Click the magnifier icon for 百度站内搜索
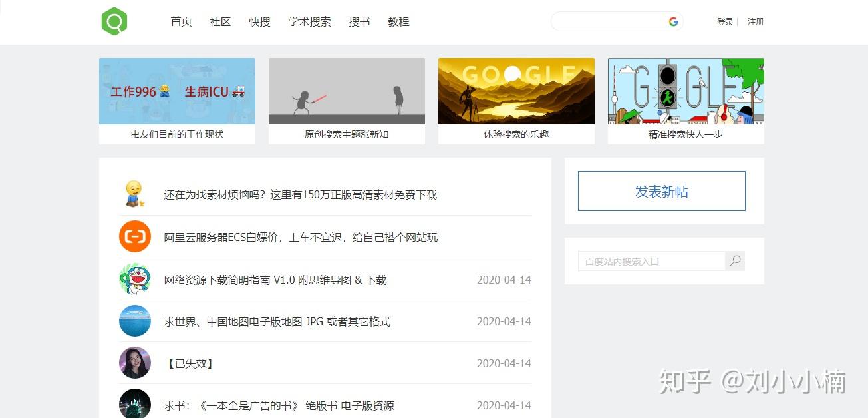Screen dimensions: 868x418 pos(735,261)
